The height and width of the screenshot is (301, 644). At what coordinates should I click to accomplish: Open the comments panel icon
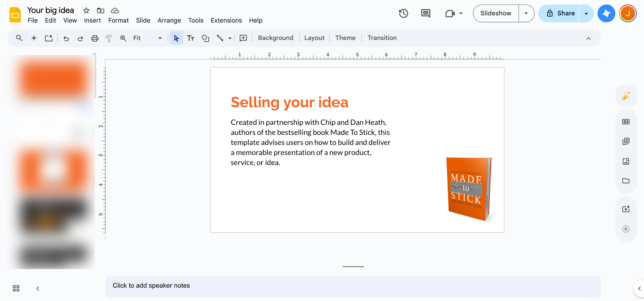tap(425, 13)
